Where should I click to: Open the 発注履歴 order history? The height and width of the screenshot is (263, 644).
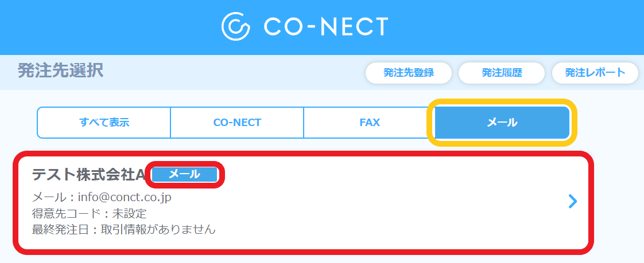502,73
